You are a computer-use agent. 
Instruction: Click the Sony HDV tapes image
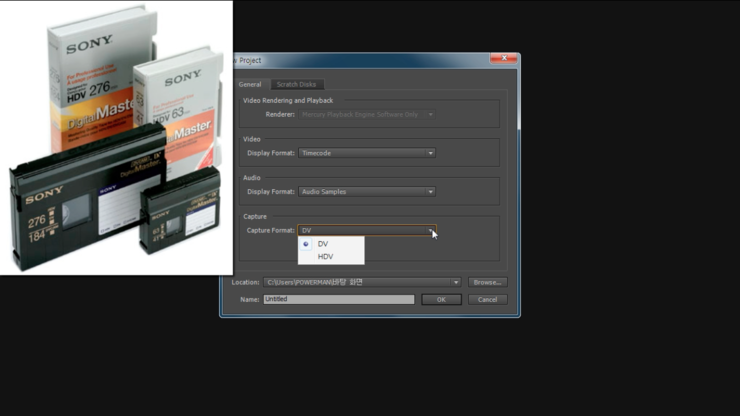[116, 138]
